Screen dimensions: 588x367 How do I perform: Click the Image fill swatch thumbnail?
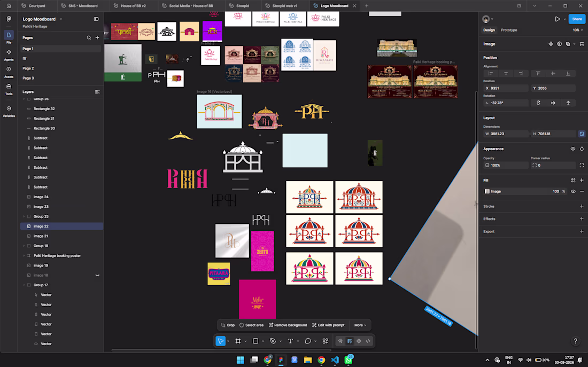click(487, 191)
